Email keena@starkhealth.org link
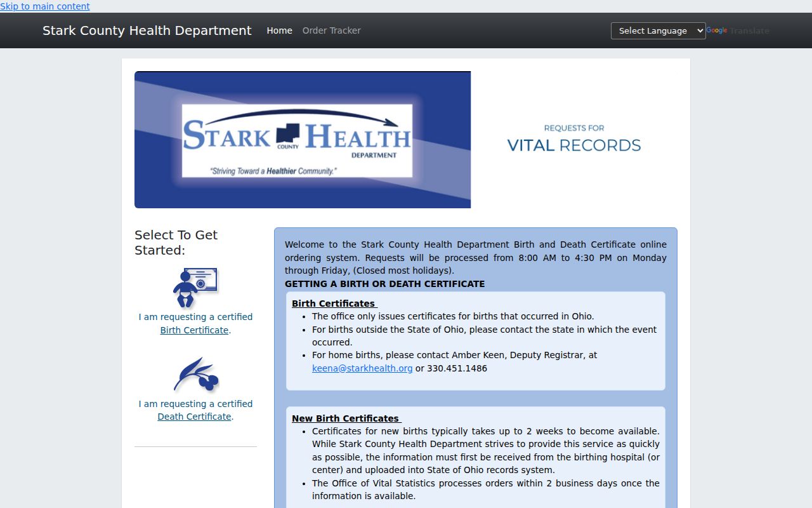The height and width of the screenshot is (508, 812). click(362, 368)
